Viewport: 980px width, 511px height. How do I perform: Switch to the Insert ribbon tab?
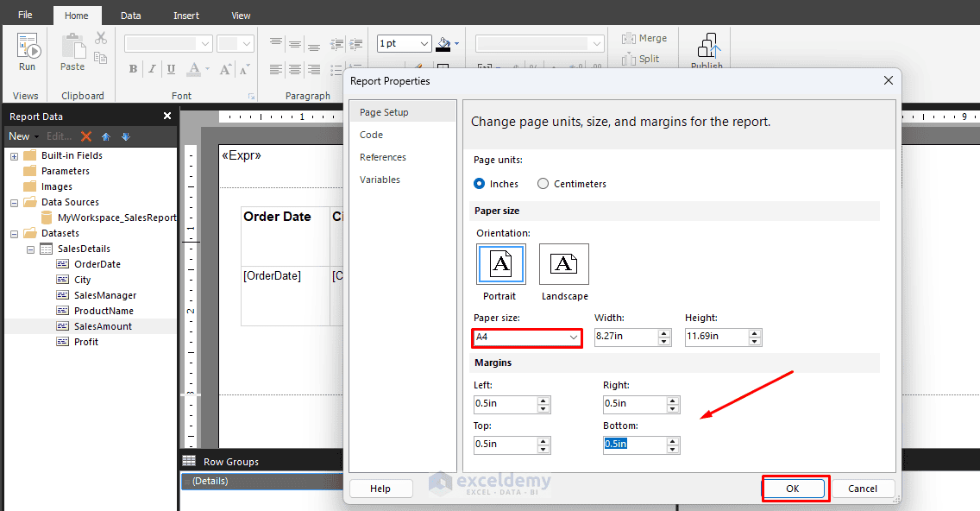pos(186,16)
